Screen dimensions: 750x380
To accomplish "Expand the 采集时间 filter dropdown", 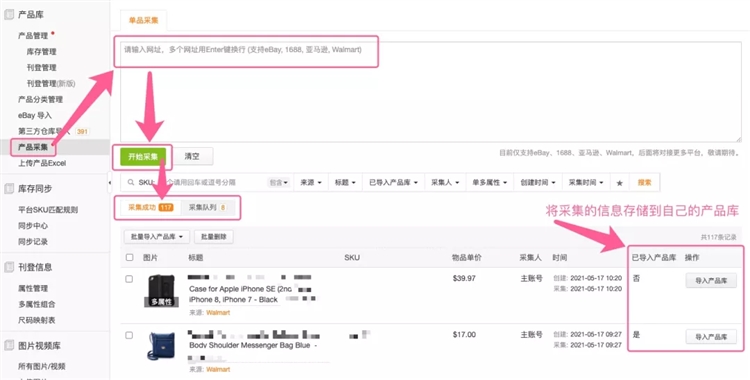I will pyautogui.click(x=586, y=182).
